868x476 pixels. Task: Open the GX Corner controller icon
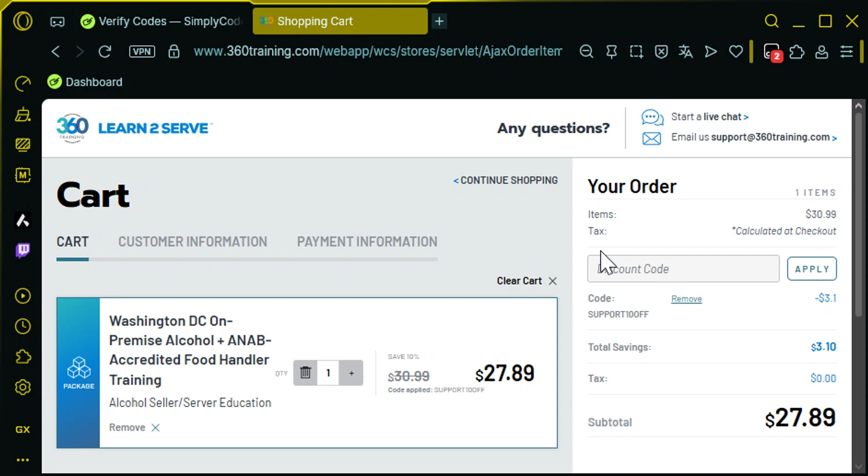(57, 21)
